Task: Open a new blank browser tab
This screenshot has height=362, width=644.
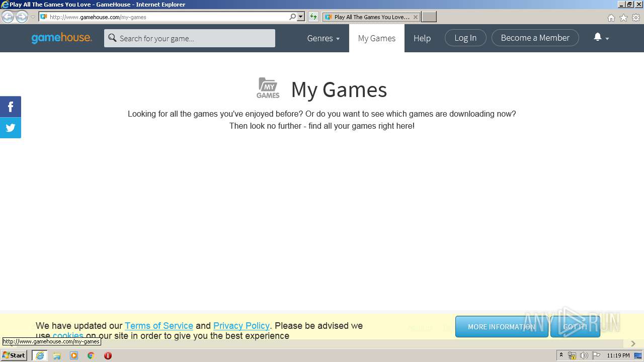Action: tap(429, 17)
